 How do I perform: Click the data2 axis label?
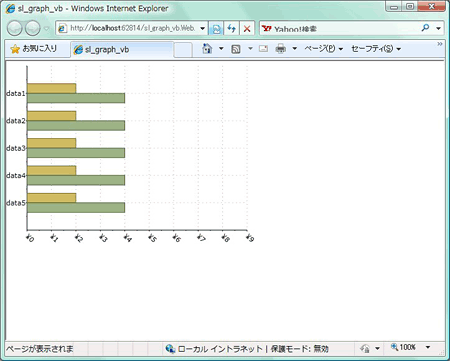(x=16, y=121)
